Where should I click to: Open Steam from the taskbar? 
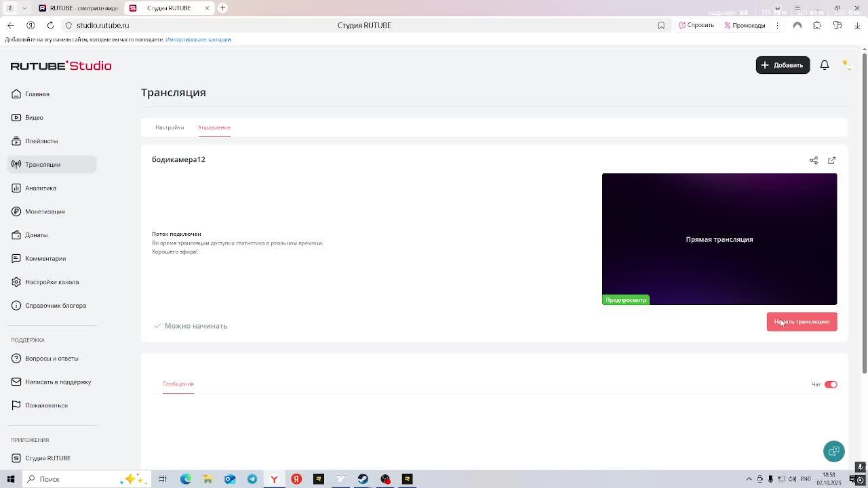(x=363, y=479)
